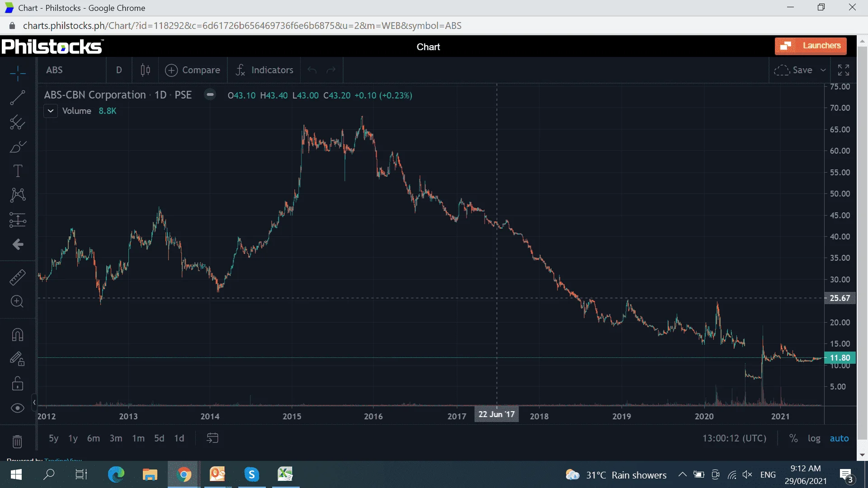Viewport: 868px width, 488px height.
Task: Open the candlestick chart style selector
Action: 145,70
